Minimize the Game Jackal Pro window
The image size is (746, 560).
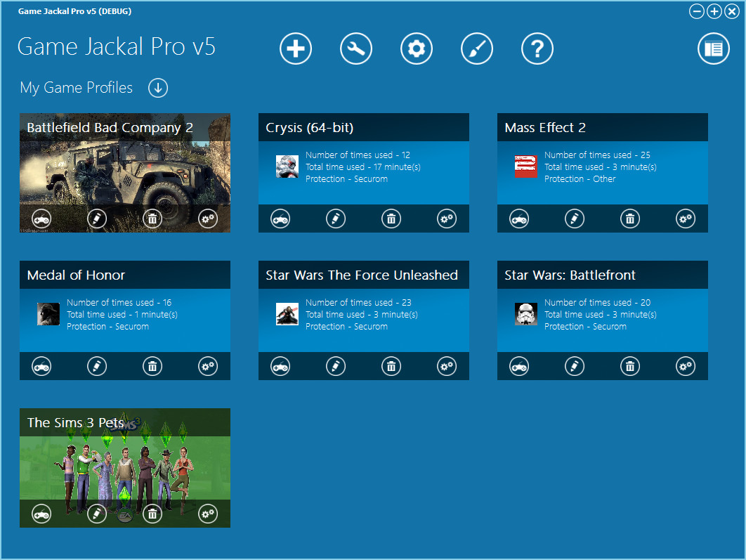(697, 11)
